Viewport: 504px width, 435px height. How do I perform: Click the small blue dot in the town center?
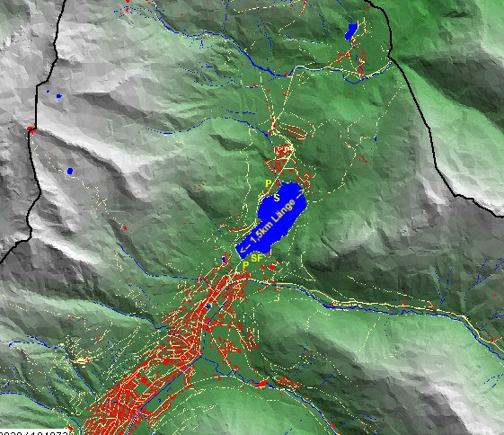pos(208,307)
